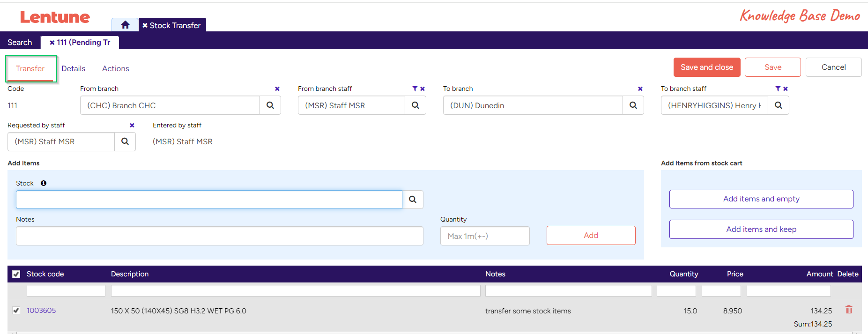Focus the Description filter box
Screen dimensions: 868x334
(296, 290)
